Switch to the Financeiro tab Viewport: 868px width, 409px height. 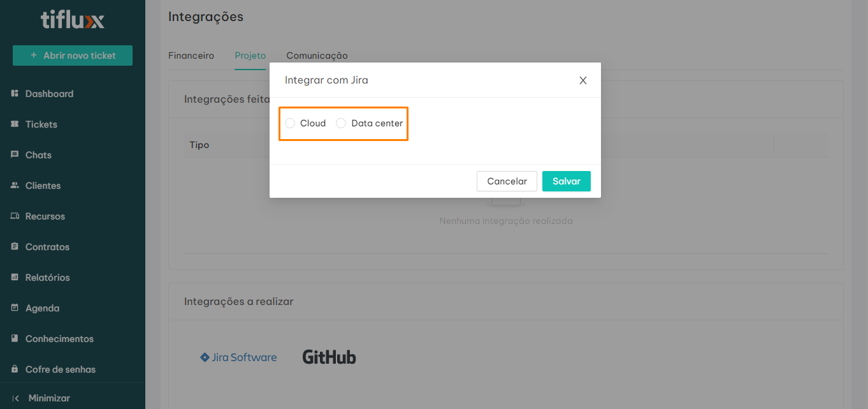pyautogui.click(x=191, y=56)
